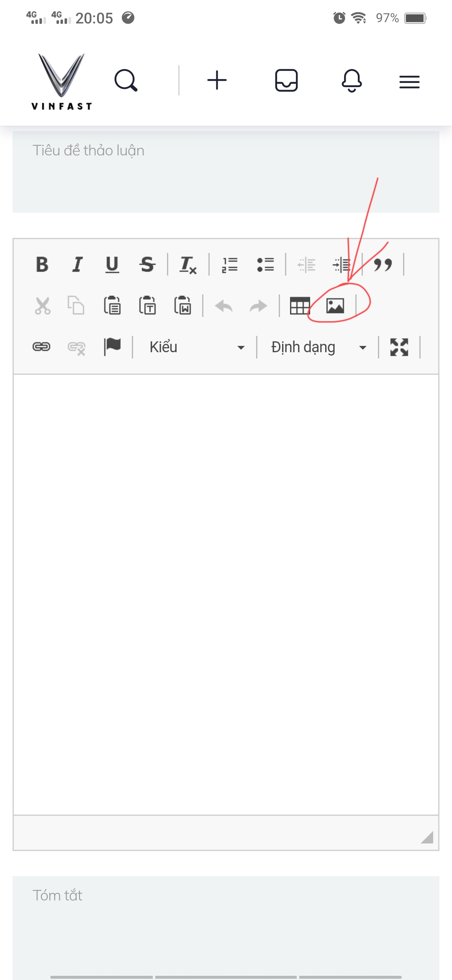Maximize the editor to fullscreen
Screen dimensions: 452x980
399,347
